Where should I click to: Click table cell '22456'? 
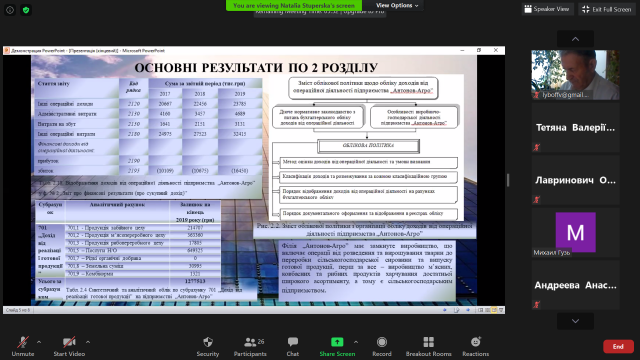pos(200,104)
